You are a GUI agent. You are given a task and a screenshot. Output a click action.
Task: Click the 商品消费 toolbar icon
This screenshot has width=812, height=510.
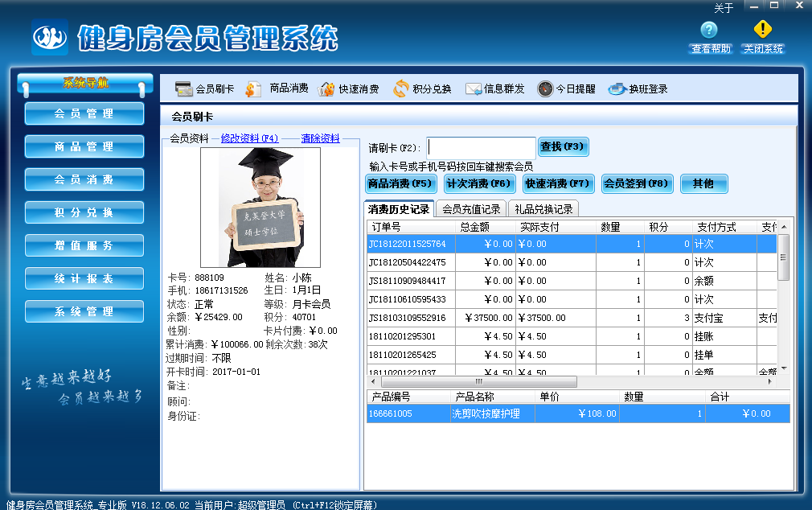[254, 89]
